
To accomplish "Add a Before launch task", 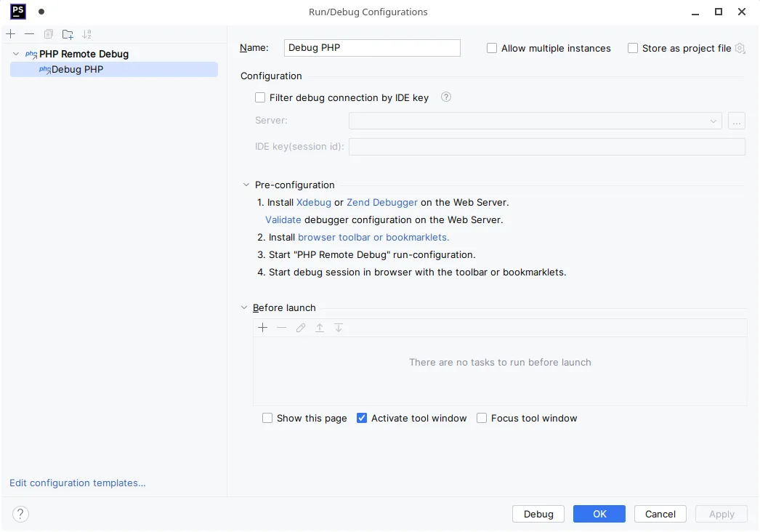I will pos(262,328).
